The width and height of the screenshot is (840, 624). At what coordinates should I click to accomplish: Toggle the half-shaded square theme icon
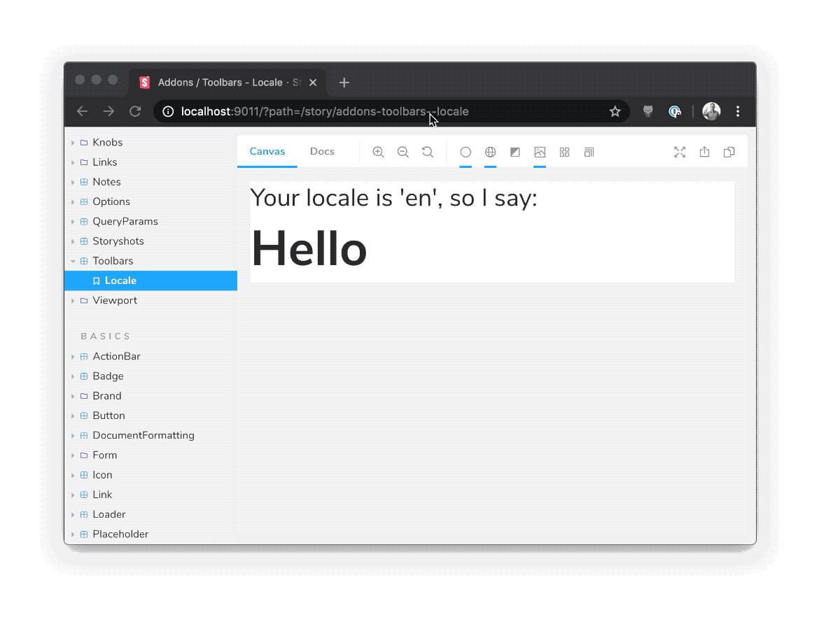coord(514,152)
